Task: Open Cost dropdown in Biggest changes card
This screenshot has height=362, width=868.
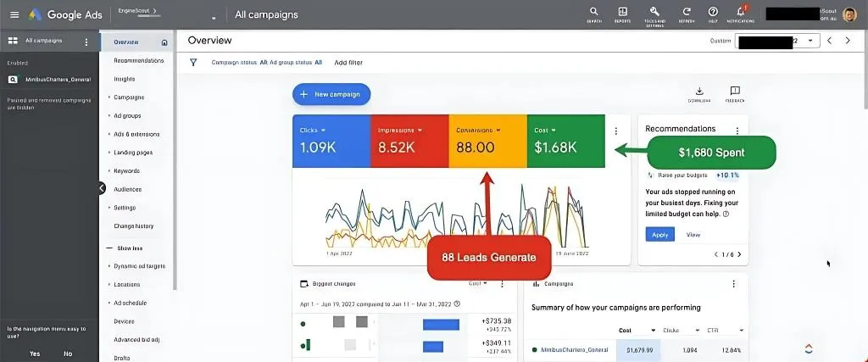Action: point(478,283)
